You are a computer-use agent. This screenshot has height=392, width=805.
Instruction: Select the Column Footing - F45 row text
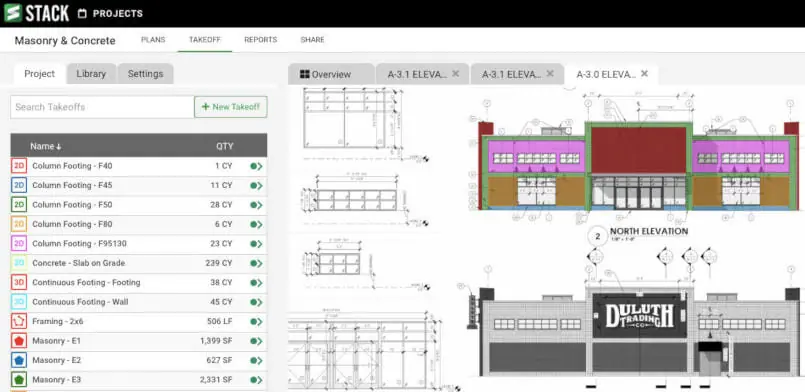pos(72,185)
